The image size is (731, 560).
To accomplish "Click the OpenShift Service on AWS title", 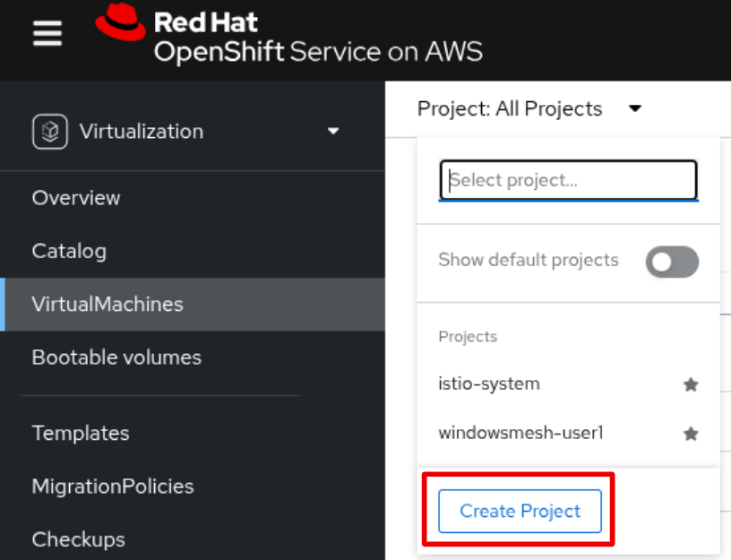I will pos(318,51).
